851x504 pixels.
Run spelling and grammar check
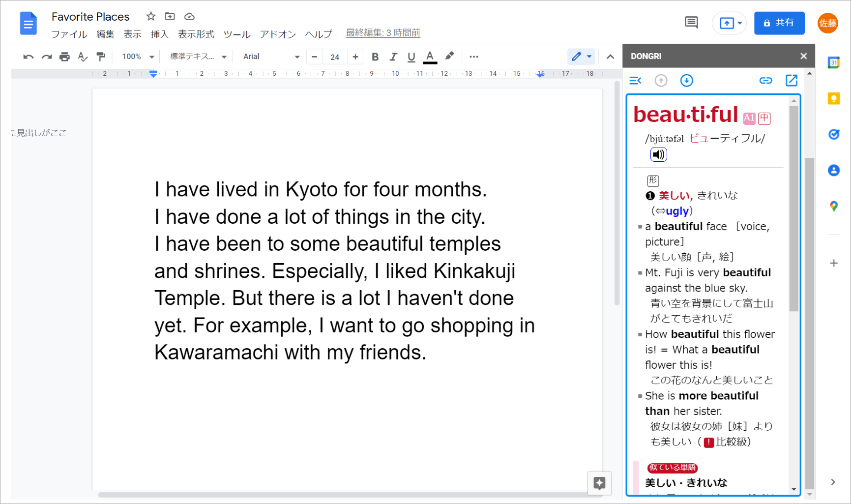coord(83,57)
